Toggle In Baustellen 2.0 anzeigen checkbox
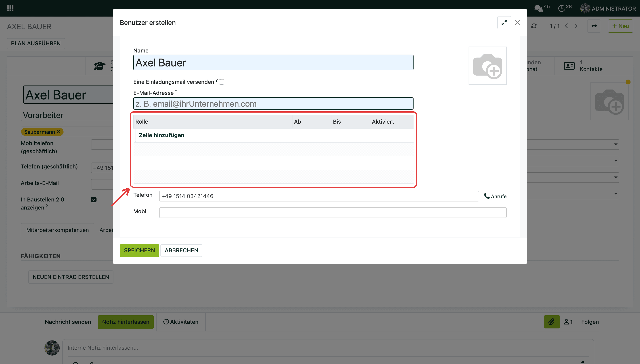The width and height of the screenshot is (640, 364). [x=94, y=200]
